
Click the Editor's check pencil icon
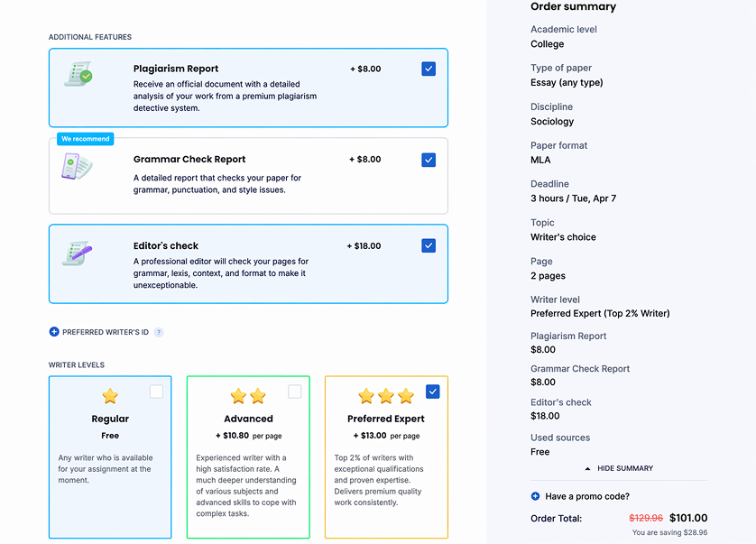78,253
